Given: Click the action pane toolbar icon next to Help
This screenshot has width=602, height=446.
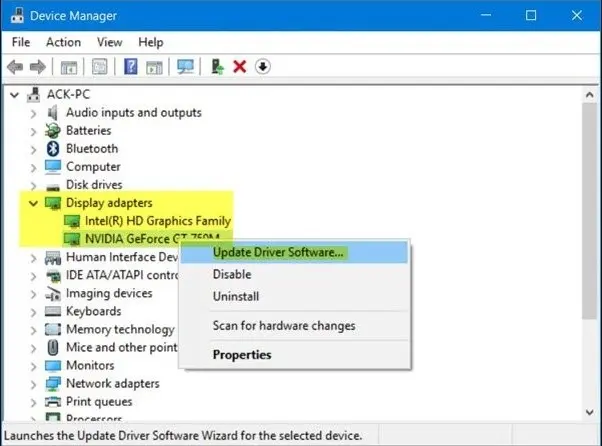Looking at the screenshot, I should click(154, 67).
